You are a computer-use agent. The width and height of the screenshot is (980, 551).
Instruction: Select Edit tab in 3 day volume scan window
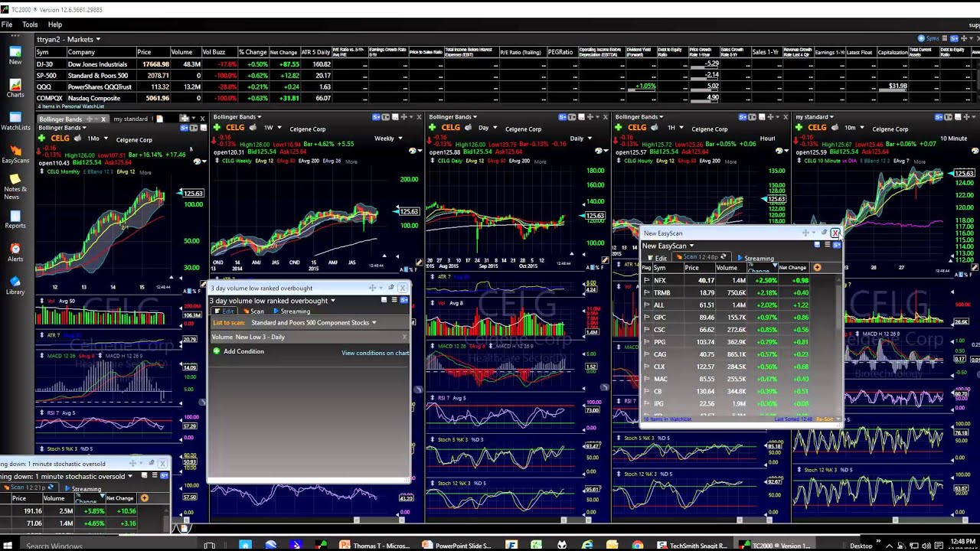(224, 311)
